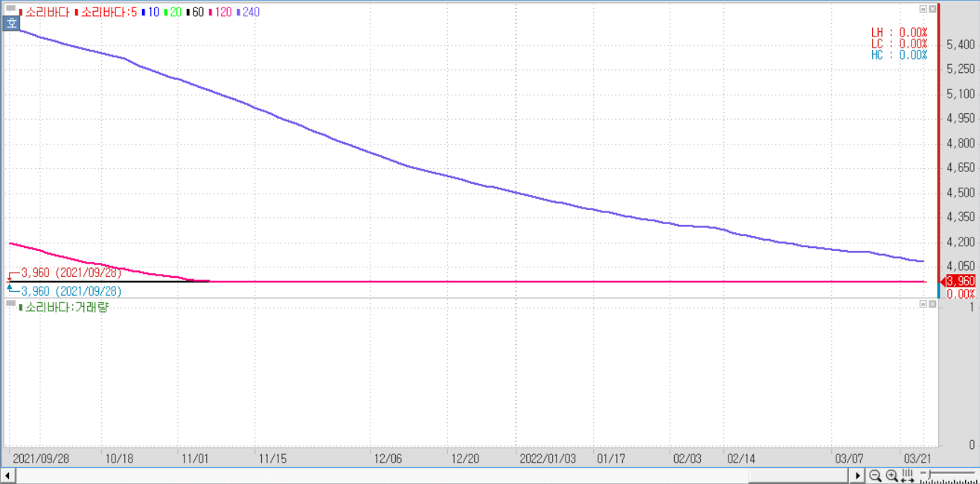Click the '소리바다:거래량' volume legend

pyautogui.click(x=63, y=307)
